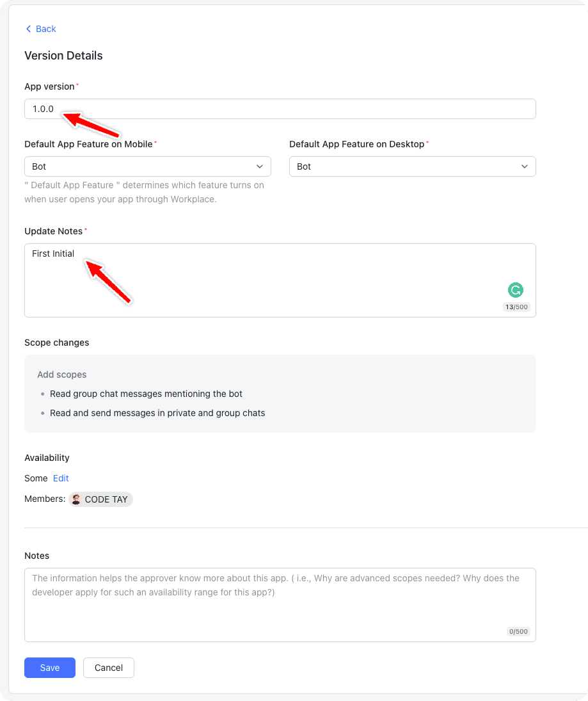This screenshot has width=588, height=701.
Task: Cancel the version details form
Action: 109,668
